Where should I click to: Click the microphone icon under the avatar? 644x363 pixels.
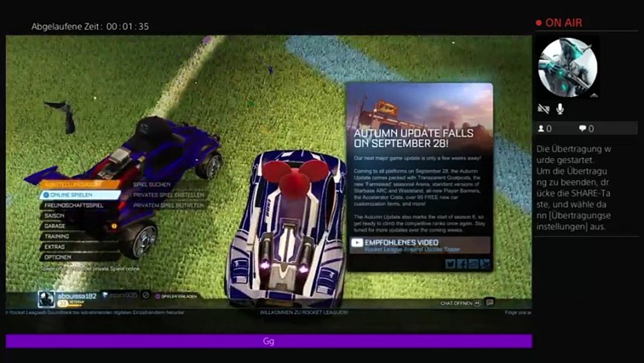[559, 109]
